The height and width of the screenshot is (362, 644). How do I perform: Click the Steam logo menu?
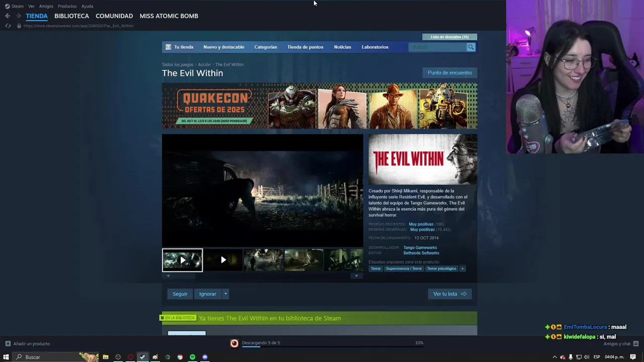(7, 6)
